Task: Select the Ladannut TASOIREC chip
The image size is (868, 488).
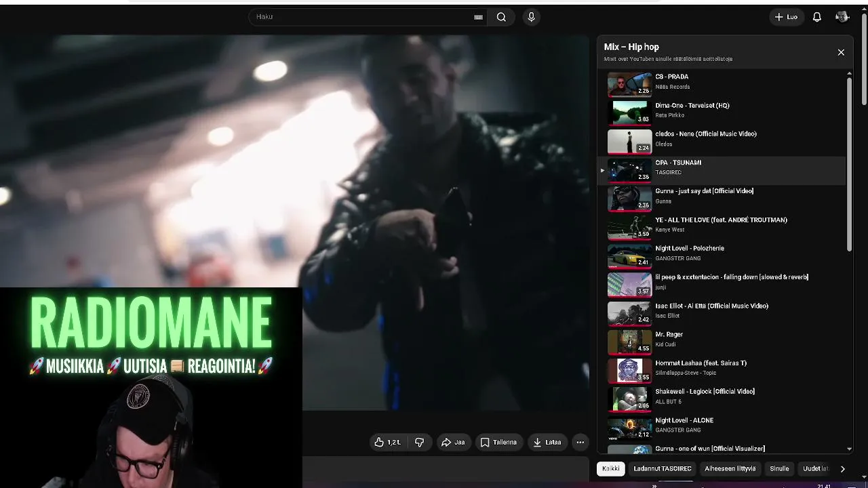Action: coord(663,468)
